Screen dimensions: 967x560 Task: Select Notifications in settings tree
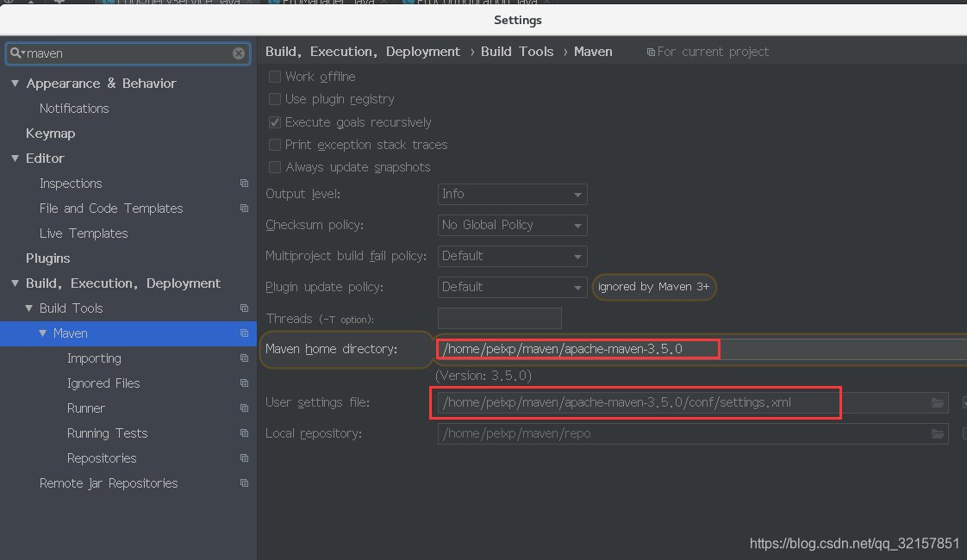coord(74,109)
